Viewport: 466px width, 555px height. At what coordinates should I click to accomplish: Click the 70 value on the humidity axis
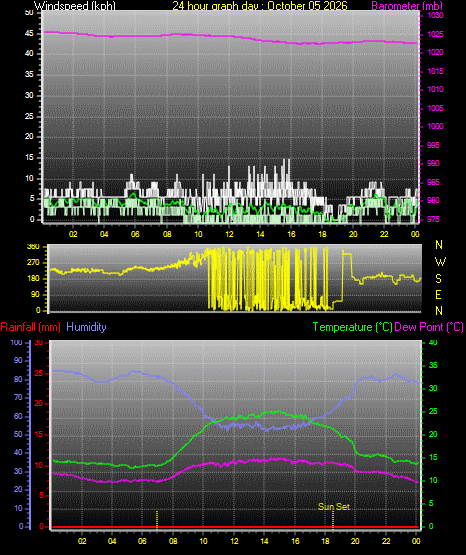click(18, 397)
